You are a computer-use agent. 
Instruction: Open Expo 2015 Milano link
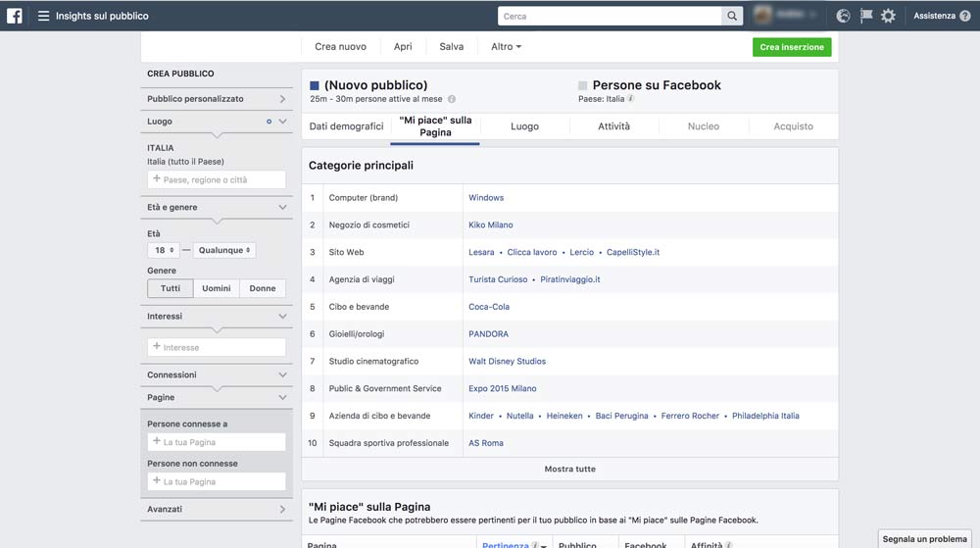coord(503,388)
